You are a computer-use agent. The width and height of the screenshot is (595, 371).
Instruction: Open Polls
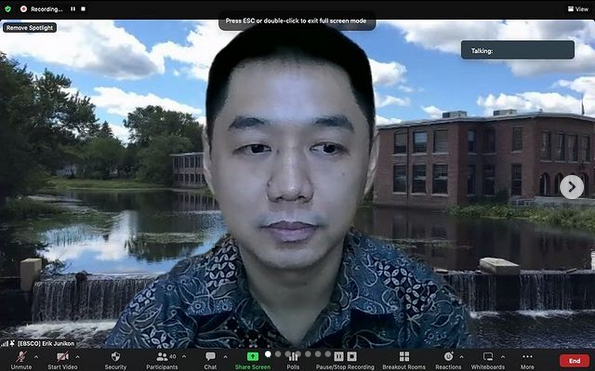[x=293, y=360]
